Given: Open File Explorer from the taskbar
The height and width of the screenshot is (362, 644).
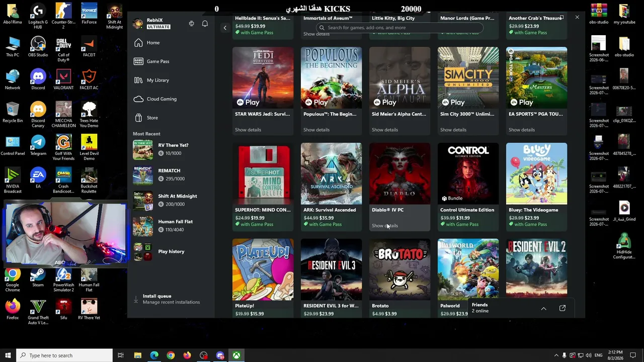Looking at the screenshot, I should 138,355.
